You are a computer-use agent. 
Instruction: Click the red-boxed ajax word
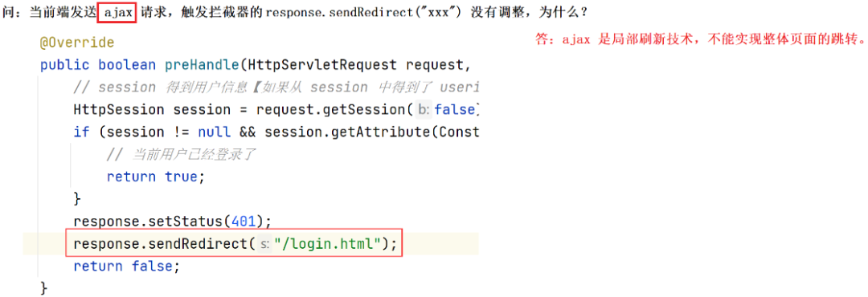tap(117, 12)
